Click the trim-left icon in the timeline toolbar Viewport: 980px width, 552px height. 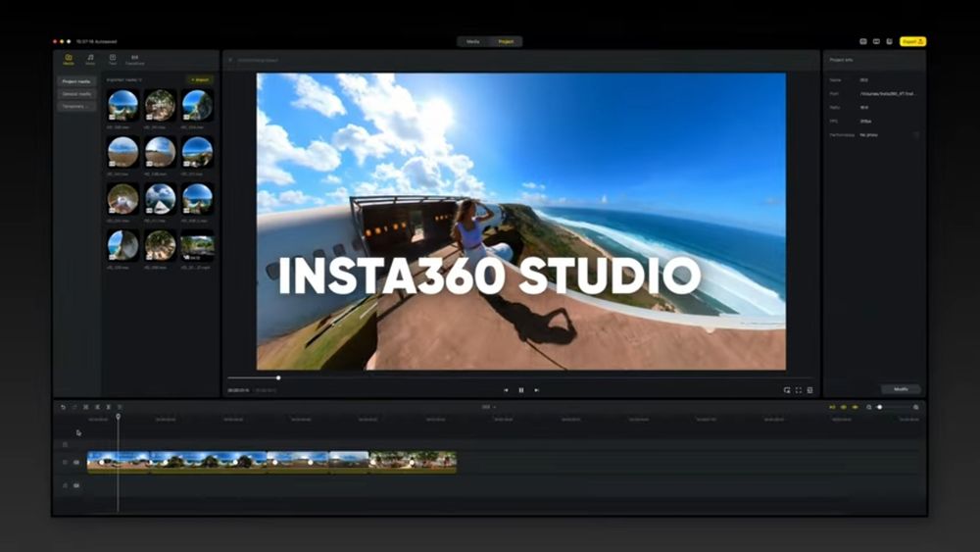[x=97, y=407]
